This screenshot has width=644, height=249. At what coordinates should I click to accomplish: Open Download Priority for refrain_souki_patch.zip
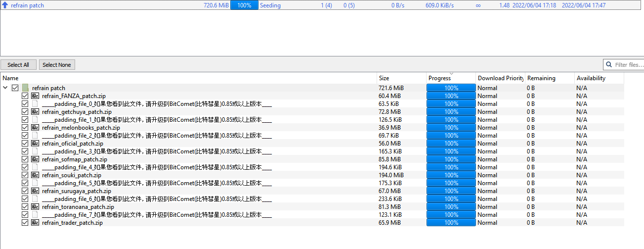click(x=500, y=175)
